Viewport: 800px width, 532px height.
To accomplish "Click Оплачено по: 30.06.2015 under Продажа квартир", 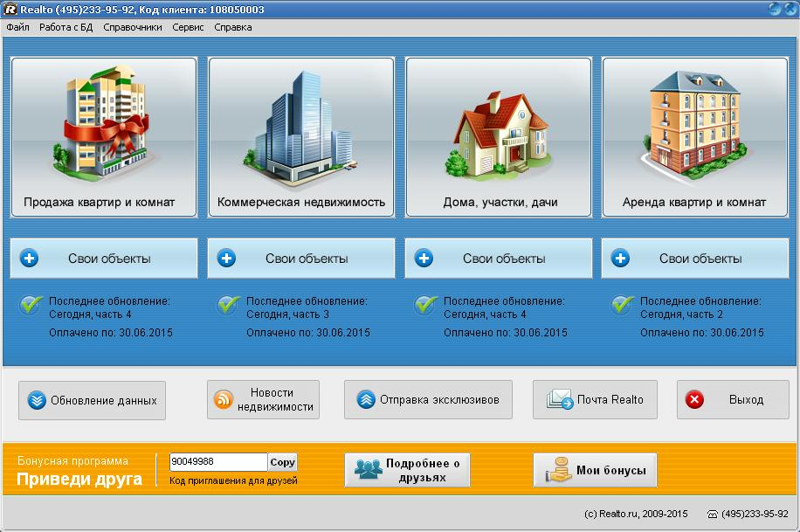I will [111, 333].
